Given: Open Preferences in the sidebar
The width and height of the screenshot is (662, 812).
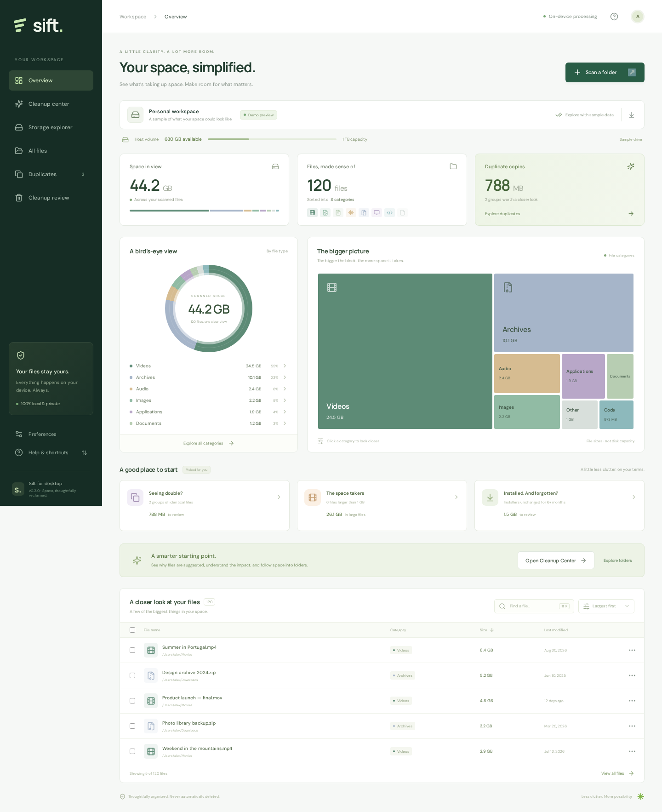Looking at the screenshot, I should (x=51, y=434).
